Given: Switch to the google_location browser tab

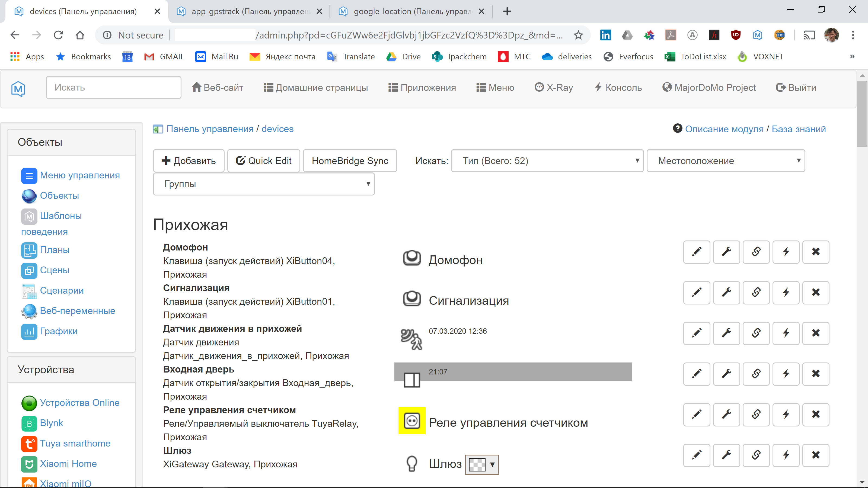Looking at the screenshot, I should click(398, 11).
